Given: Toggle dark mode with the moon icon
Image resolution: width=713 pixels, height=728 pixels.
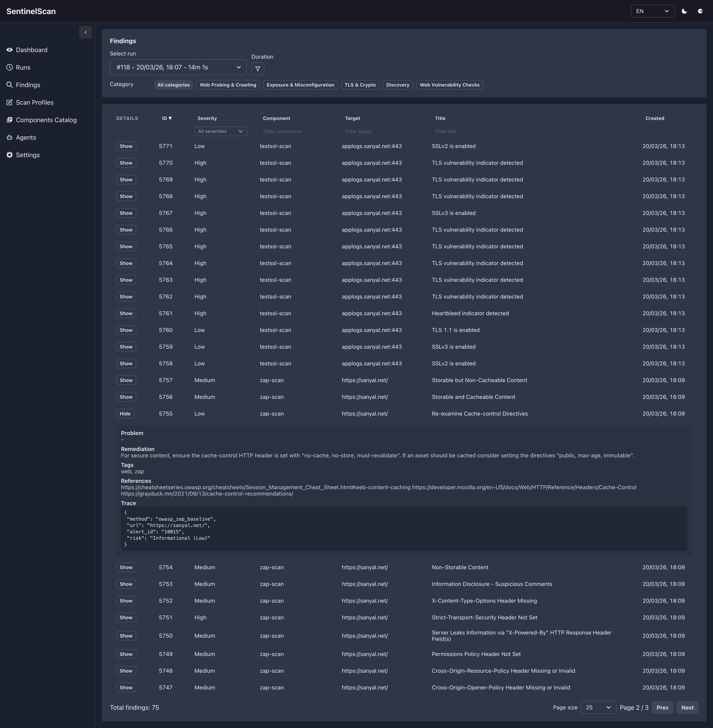Looking at the screenshot, I should (684, 11).
